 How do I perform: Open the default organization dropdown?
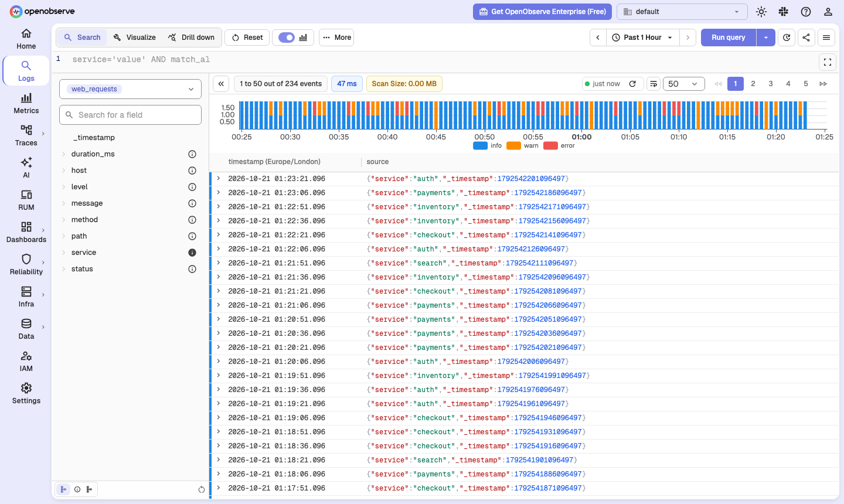point(682,12)
